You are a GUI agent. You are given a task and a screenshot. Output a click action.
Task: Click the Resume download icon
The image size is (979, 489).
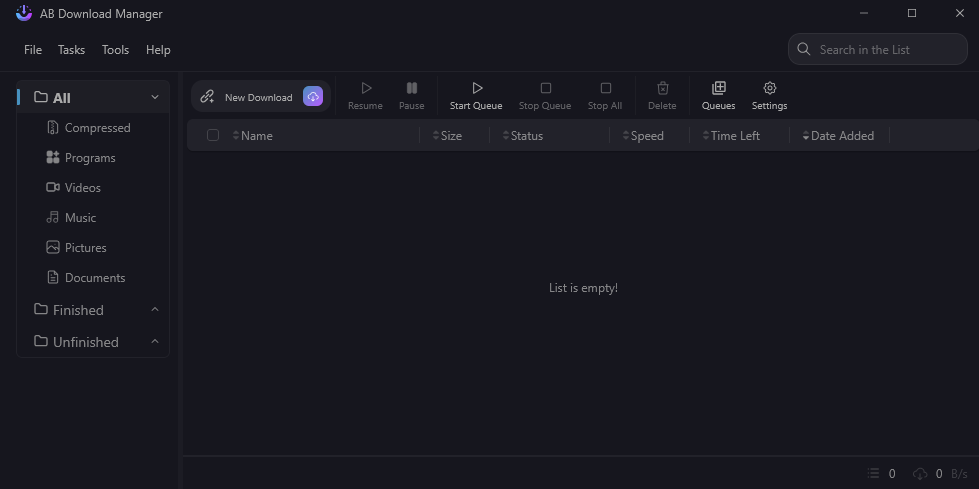365,89
